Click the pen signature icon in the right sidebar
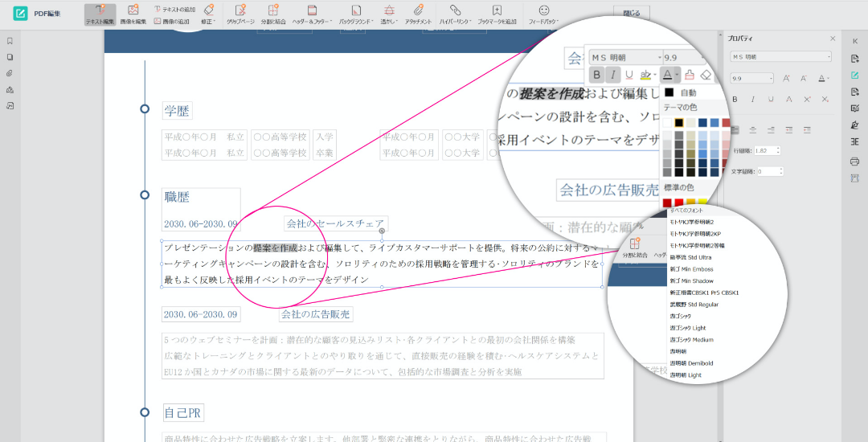The height and width of the screenshot is (442, 868). coord(854,125)
